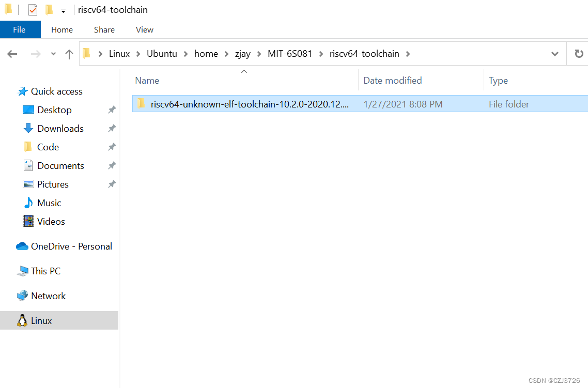Click the Back navigation button

12,53
